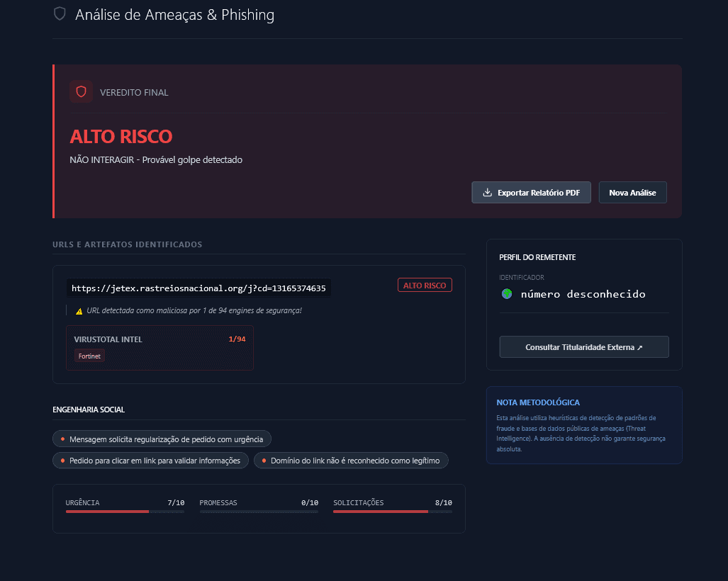Export the report as PDF
This screenshot has width=728, height=581.
pyautogui.click(x=531, y=193)
